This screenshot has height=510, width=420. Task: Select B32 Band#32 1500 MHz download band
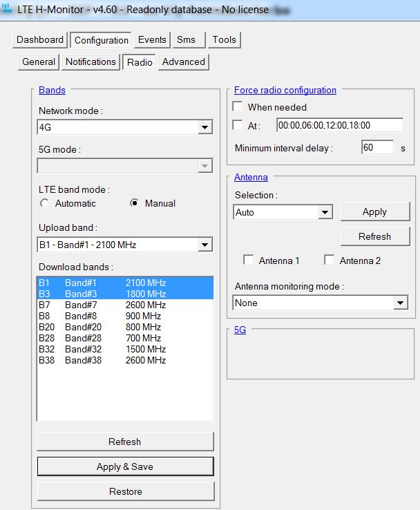[125, 349]
